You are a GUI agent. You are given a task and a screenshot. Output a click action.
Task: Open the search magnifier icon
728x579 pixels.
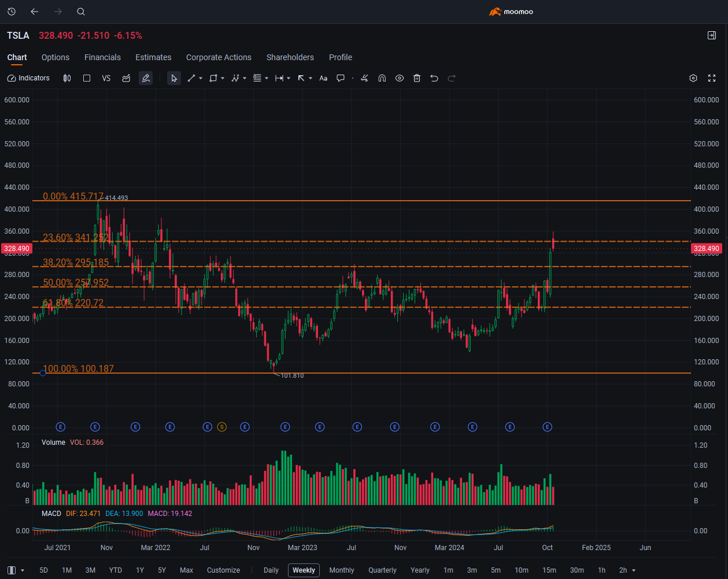click(x=81, y=12)
